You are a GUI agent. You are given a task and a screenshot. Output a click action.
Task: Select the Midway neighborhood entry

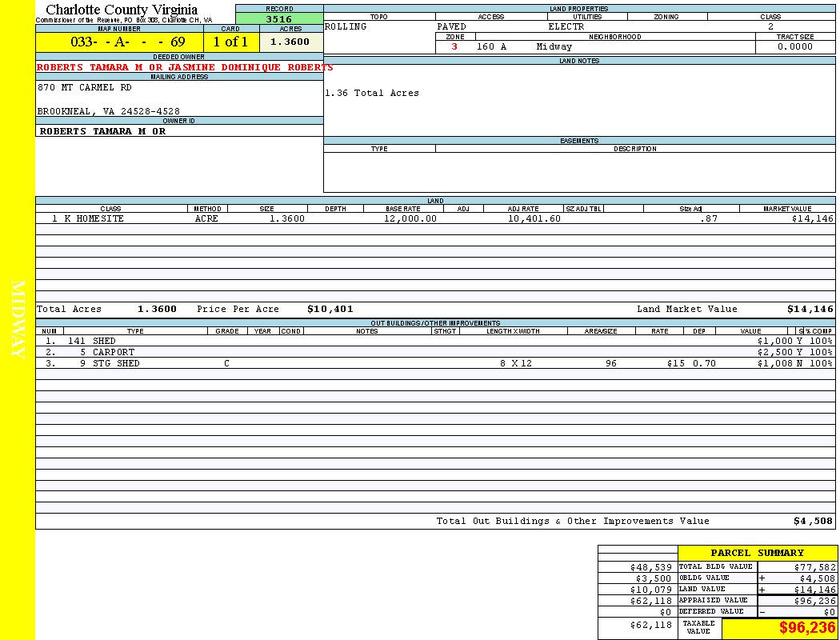(554, 46)
